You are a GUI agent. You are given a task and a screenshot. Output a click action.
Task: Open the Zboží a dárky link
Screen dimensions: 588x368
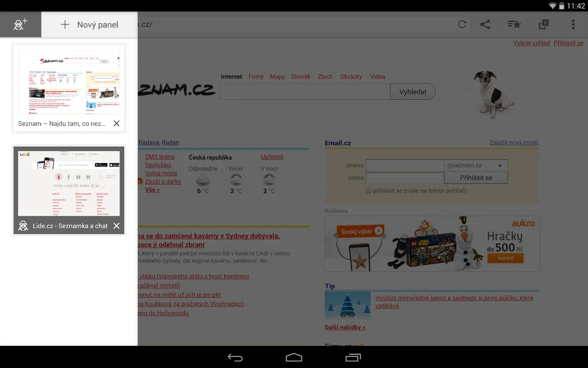tap(163, 181)
